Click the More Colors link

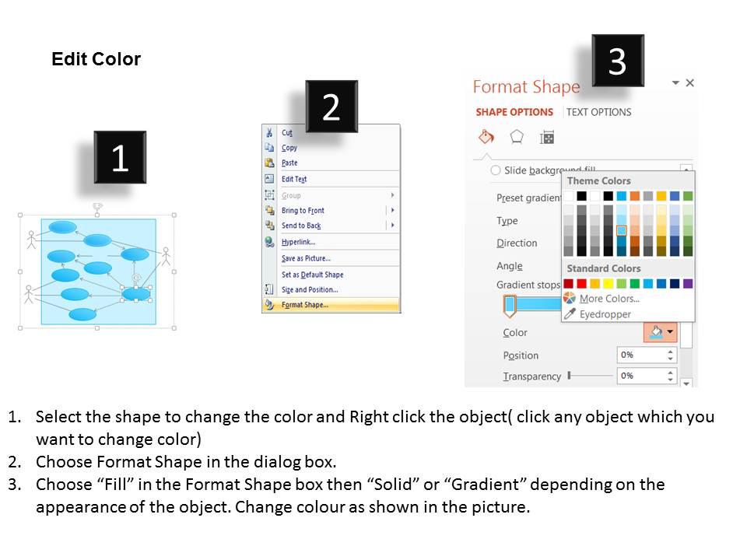(x=609, y=299)
